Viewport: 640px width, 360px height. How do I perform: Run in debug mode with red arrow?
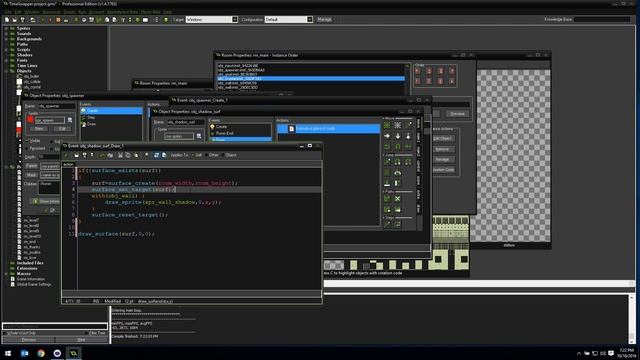point(50,20)
